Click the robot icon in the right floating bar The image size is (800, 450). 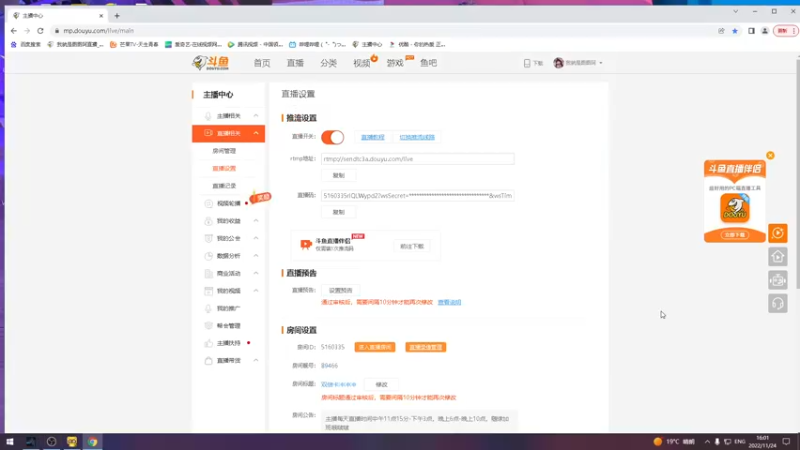(778, 280)
